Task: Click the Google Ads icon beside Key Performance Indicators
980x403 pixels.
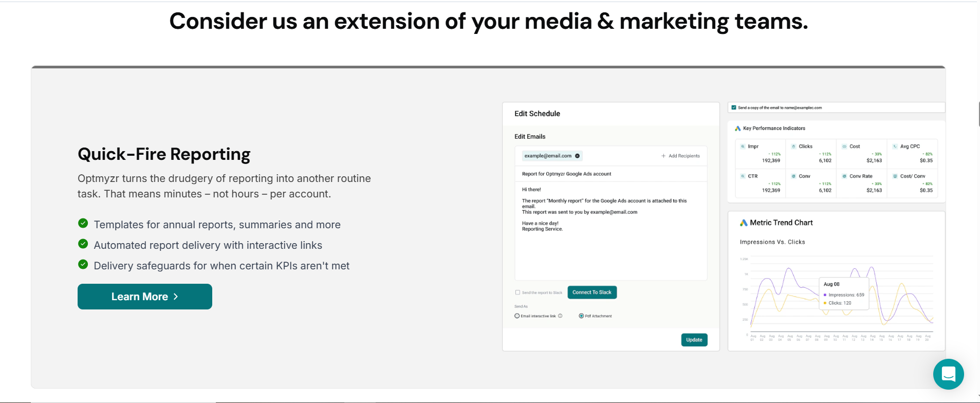Action: (738, 129)
